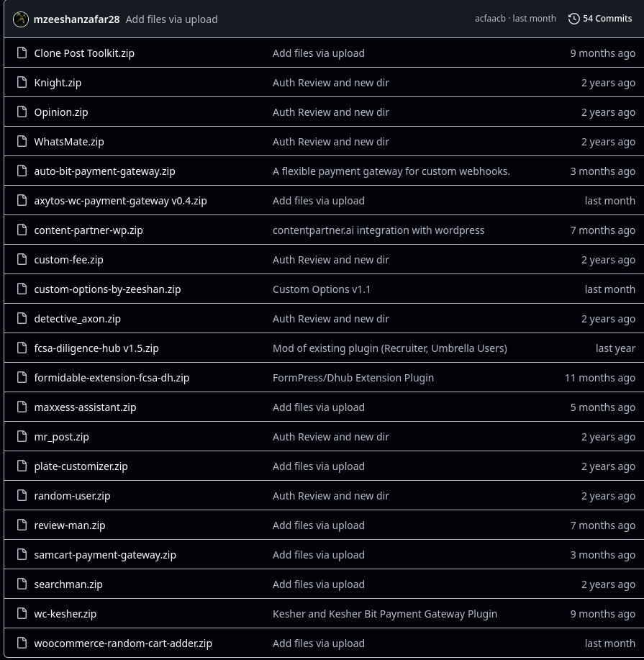Open Clone Post Toolkit.zip file
The width and height of the screenshot is (644, 660).
[84, 53]
